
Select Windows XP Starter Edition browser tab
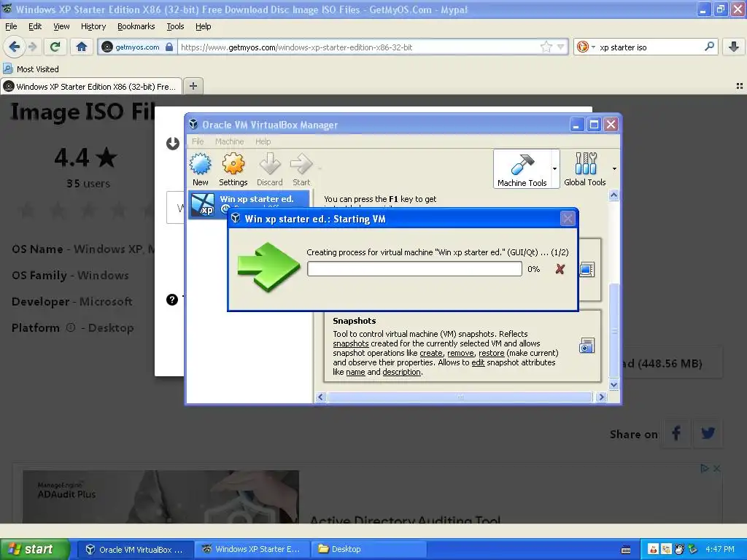91,86
